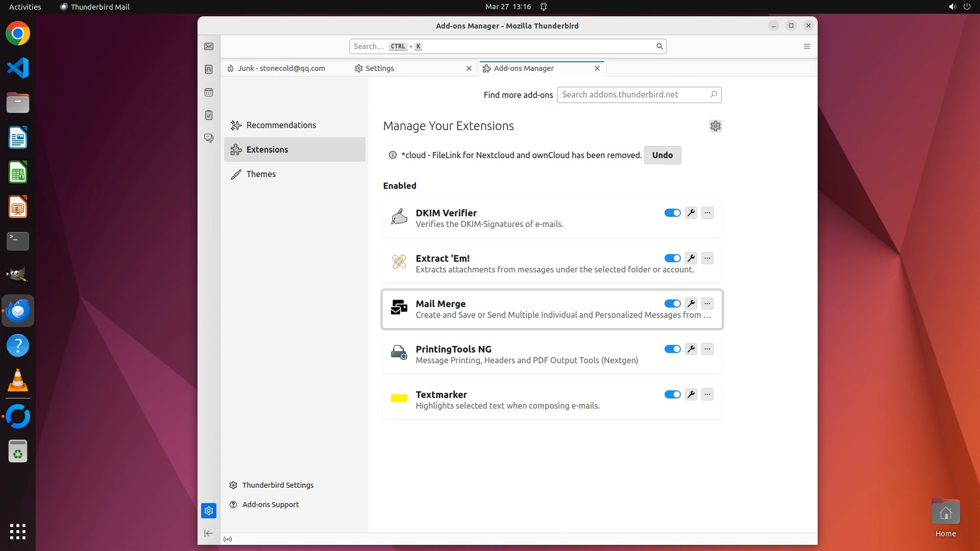
Task: Open PrintingTools NG more options menu
Action: coord(707,349)
